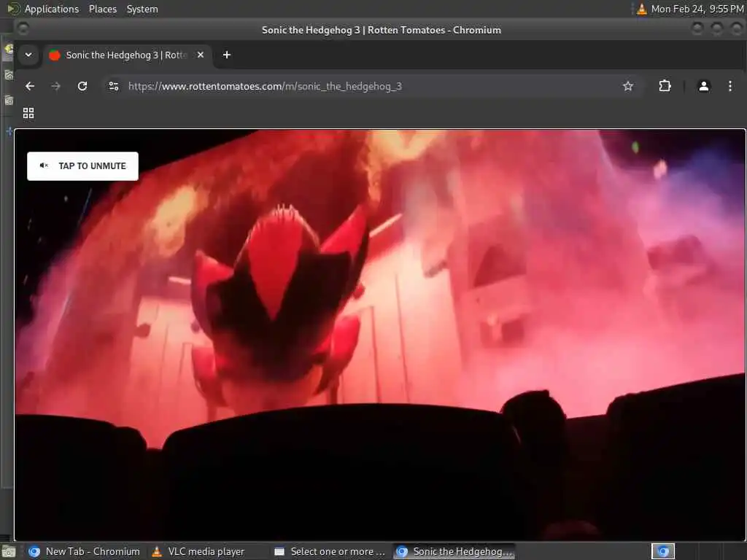Open the apps grid in bookmarks bar
Image resolution: width=747 pixels, height=560 pixels.
28,113
